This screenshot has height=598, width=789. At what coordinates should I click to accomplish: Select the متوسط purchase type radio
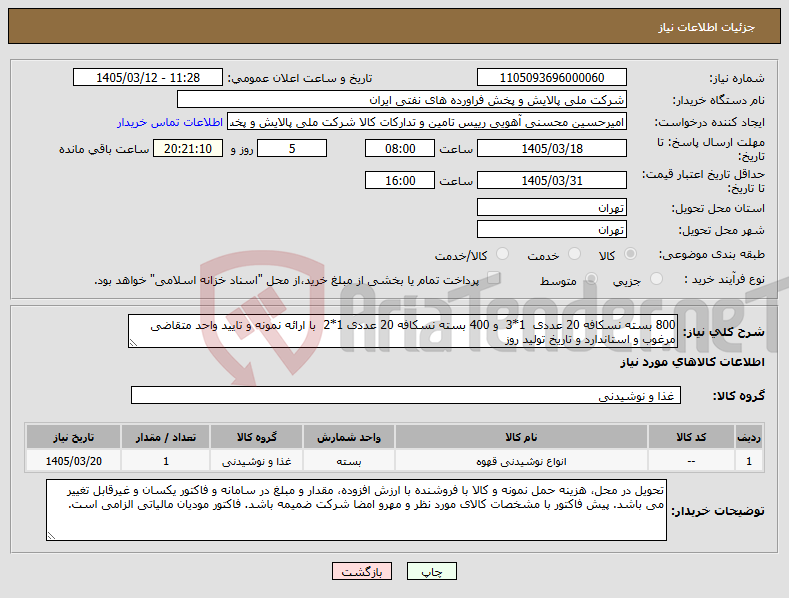591,279
